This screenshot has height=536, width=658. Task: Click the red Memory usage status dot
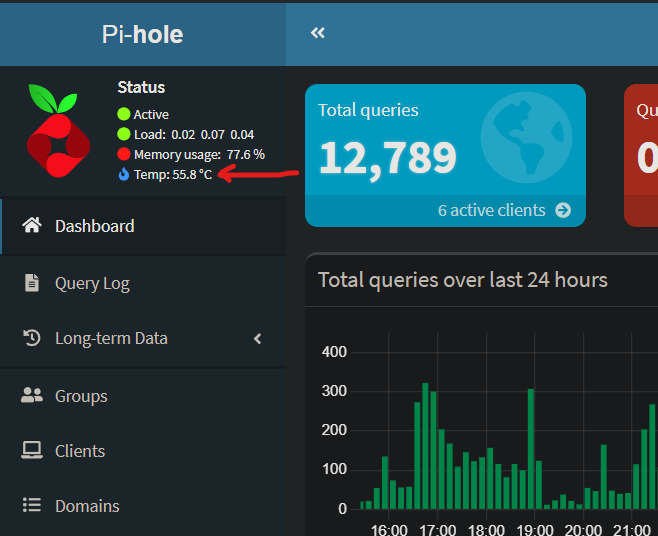123,154
